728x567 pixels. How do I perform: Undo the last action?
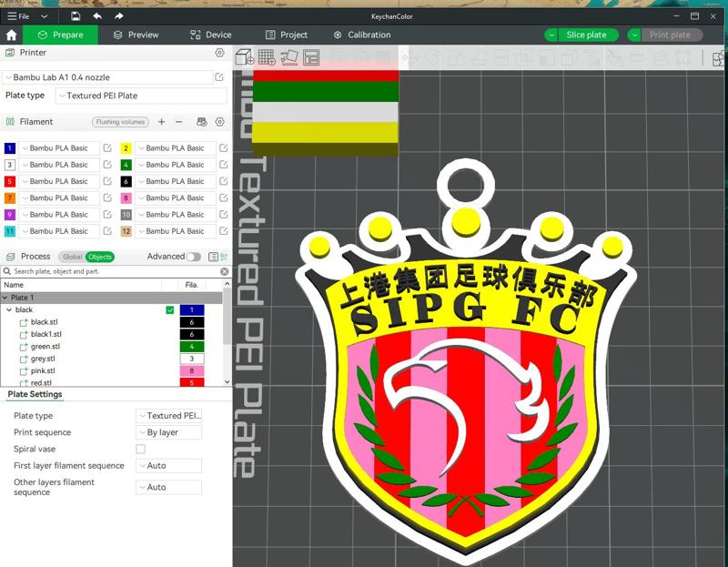(97, 16)
